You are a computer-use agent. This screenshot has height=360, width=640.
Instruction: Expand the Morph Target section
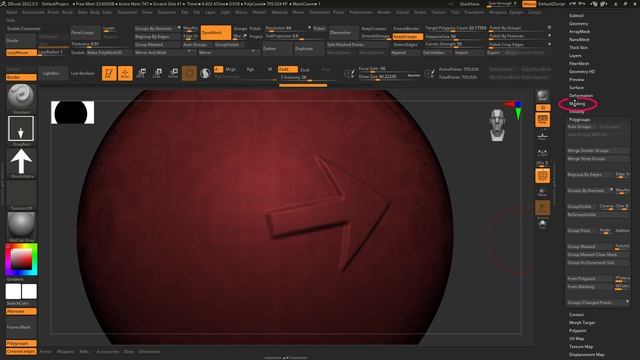pyautogui.click(x=582, y=322)
